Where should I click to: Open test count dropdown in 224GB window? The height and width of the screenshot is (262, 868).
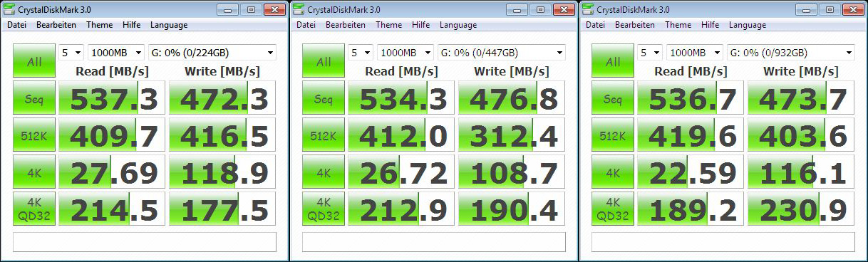point(71,53)
